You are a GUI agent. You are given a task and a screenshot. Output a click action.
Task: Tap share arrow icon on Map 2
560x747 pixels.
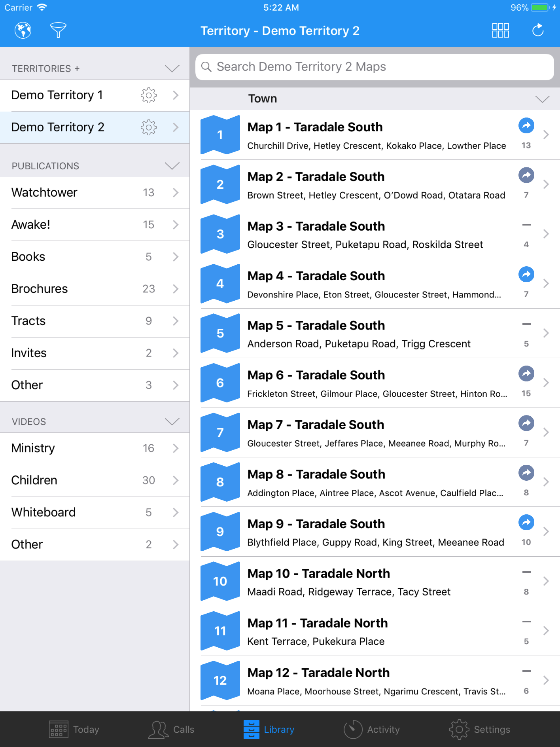point(526,175)
